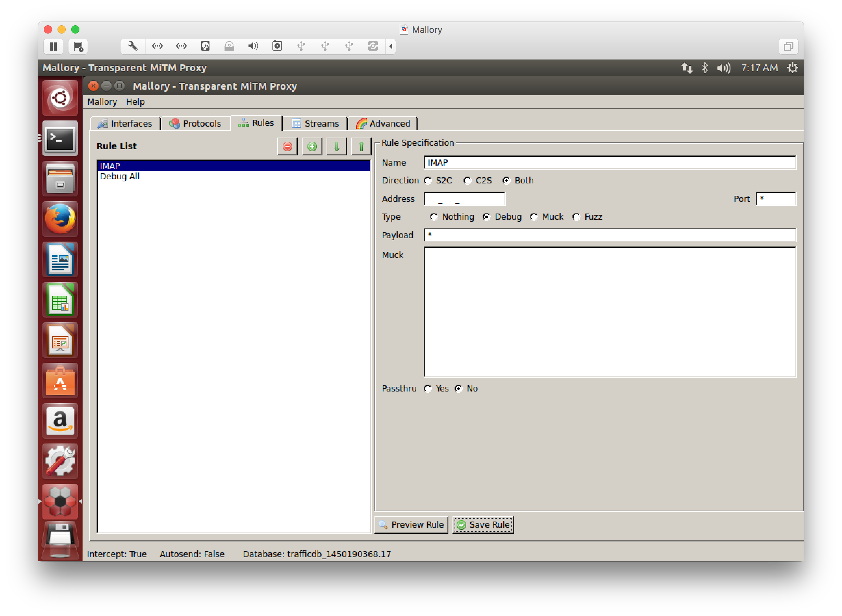Open Bluetooth indicator in top panel
Image resolution: width=842 pixels, height=616 pixels.
coord(705,68)
